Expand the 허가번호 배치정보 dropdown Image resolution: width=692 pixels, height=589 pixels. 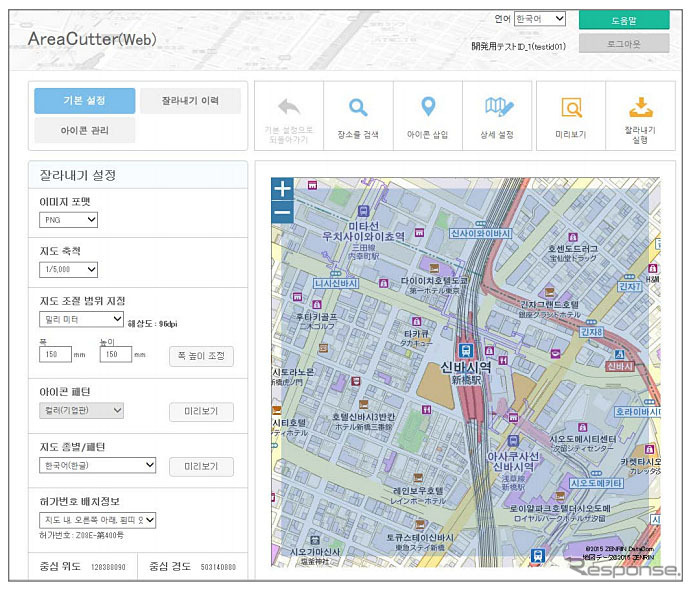97,520
